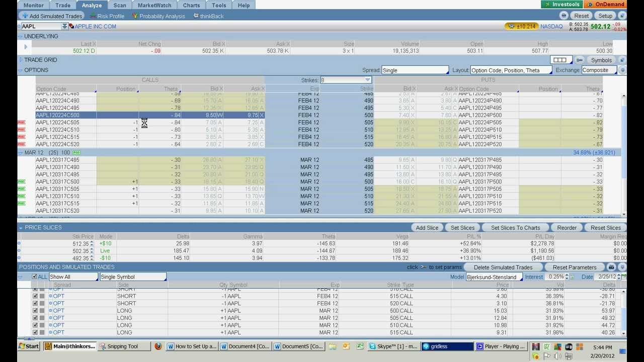Click the Reset Parameters button
The image size is (644, 362).
pos(575,267)
